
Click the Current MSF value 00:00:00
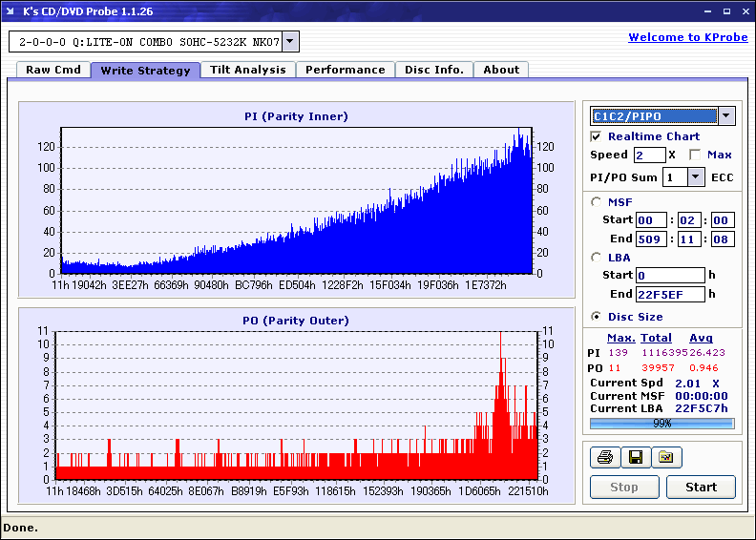click(701, 396)
